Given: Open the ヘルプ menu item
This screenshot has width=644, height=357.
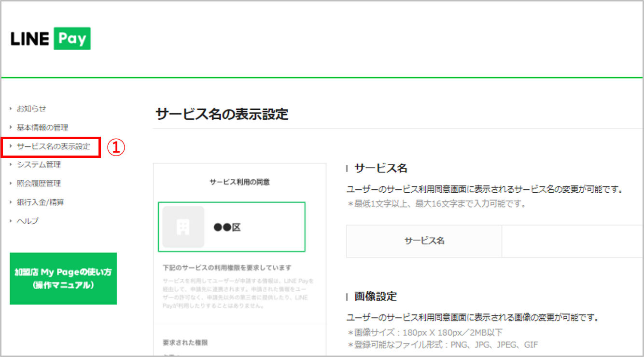Looking at the screenshot, I should (28, 221).
